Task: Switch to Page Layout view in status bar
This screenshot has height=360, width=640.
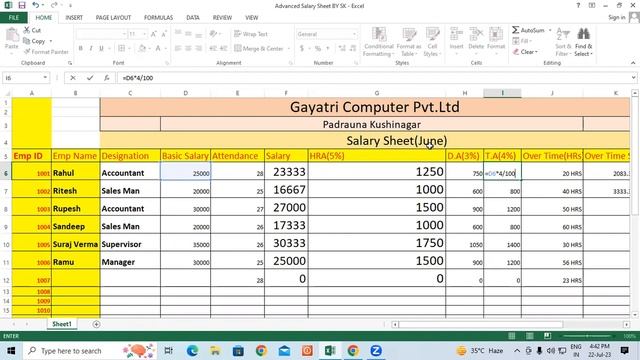Action: click(x=529, y=336)
